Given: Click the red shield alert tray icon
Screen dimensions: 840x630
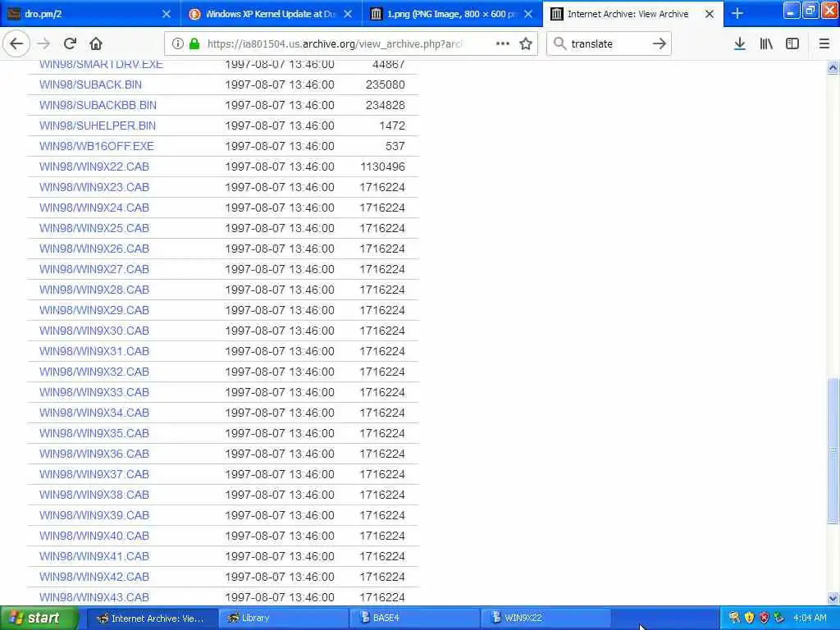Looking at the screenshot, I should pyautogui.click(x=765, y=619).
